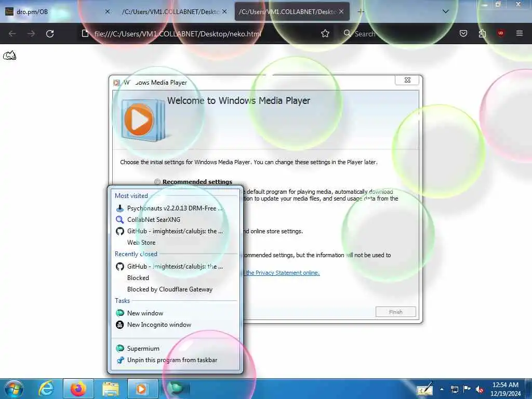Viewport: 532px width, 399px height.
Task: Click the Firefox forward arrow icon
Action: click(x=31, y=34)
